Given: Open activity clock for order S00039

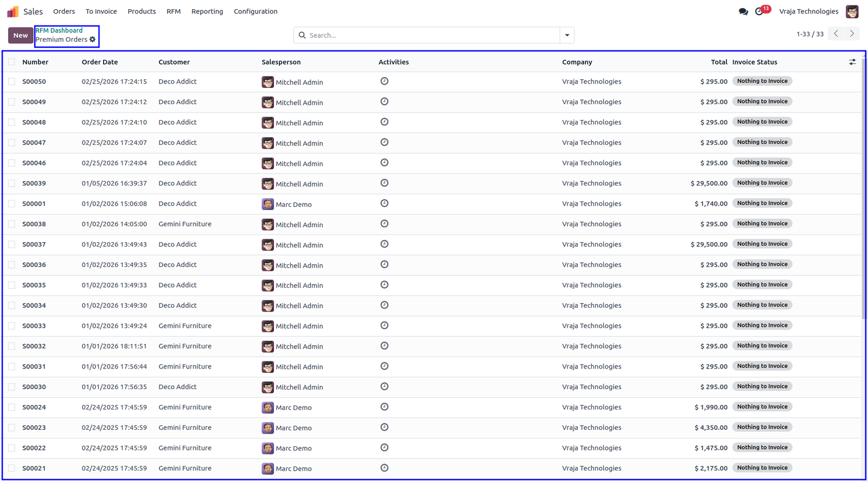Looking at the screenshot, I should point(384,183).
